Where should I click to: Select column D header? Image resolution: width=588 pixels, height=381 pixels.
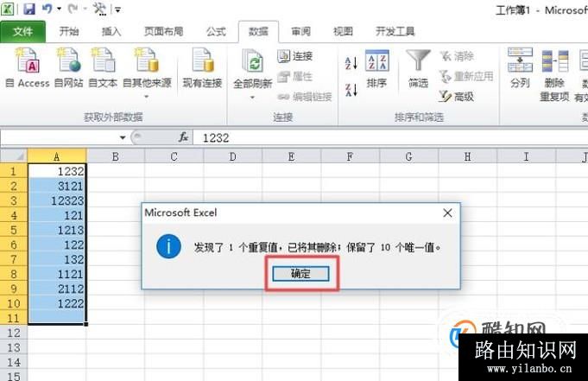coord(233,156)
